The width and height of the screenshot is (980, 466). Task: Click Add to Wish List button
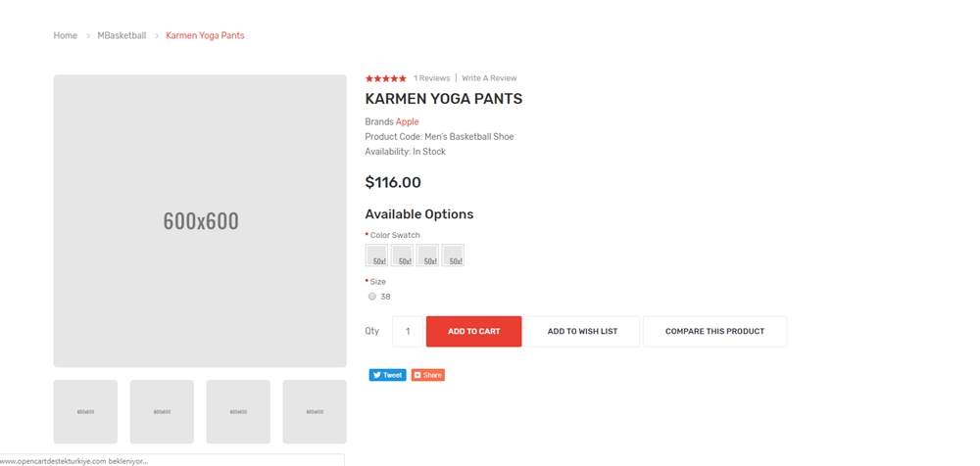[582, 331]
